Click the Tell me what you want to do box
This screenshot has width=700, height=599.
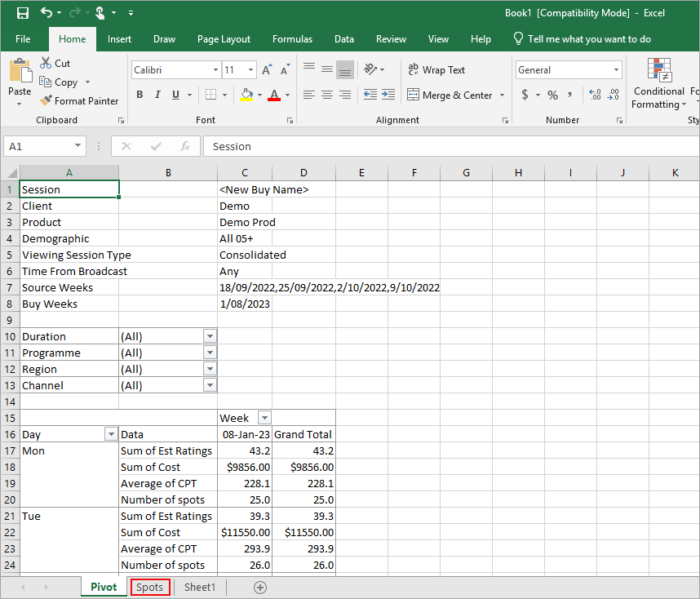pos(583,39)
